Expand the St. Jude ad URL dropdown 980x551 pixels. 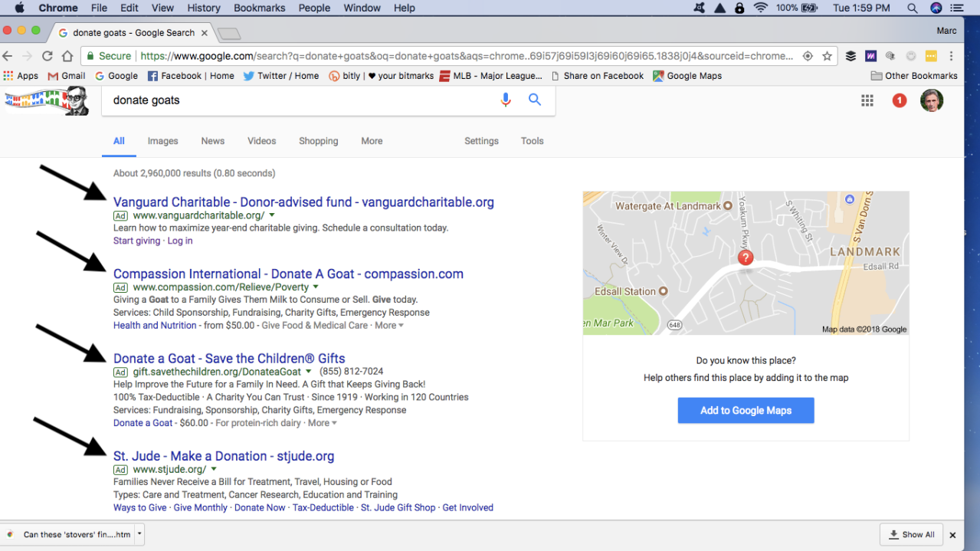(x=214, y=470)
